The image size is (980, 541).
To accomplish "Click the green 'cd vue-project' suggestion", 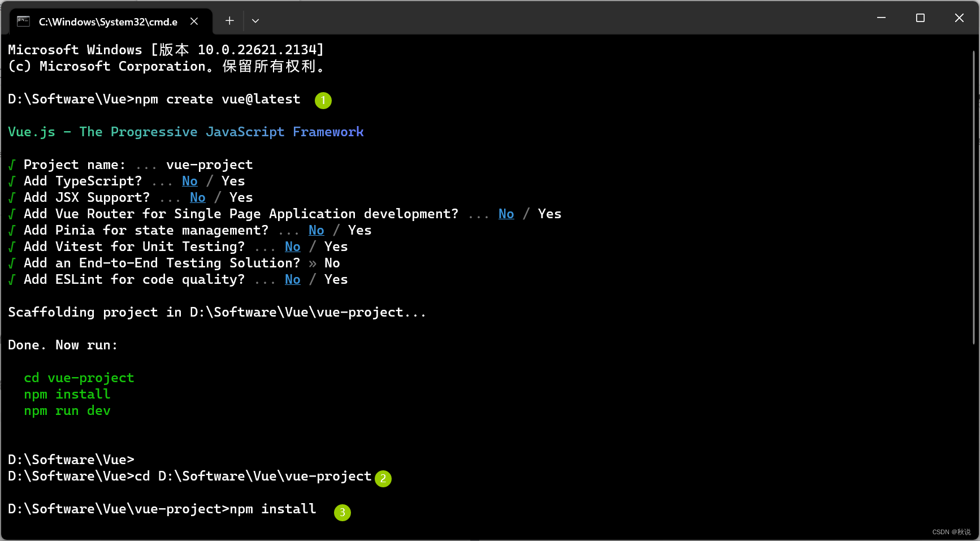I will (x=79, y=378).
